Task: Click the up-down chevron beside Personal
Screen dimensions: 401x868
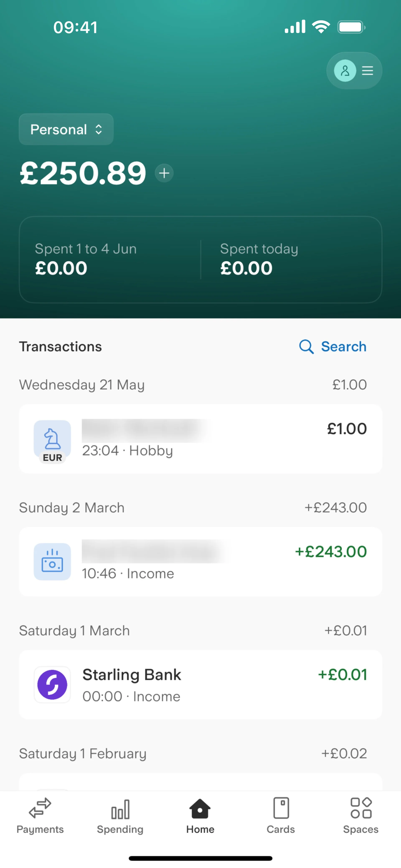Action: [99, 129]
